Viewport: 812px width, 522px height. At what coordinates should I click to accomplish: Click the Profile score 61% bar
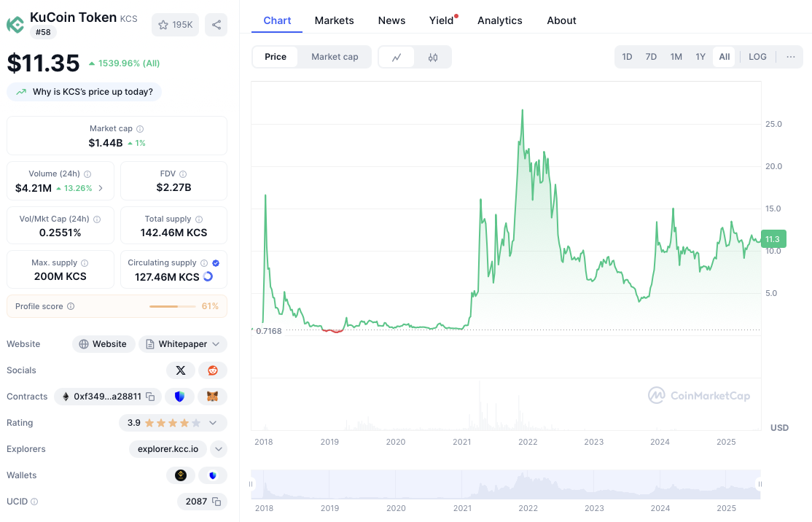click(x=173, y=307)
